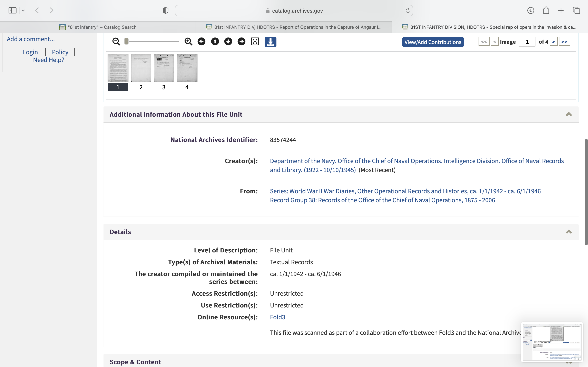Toggle Safari sidebar panel
Image resolution: width=588 pixels, height=367 pixels.
tap(12, 10)
